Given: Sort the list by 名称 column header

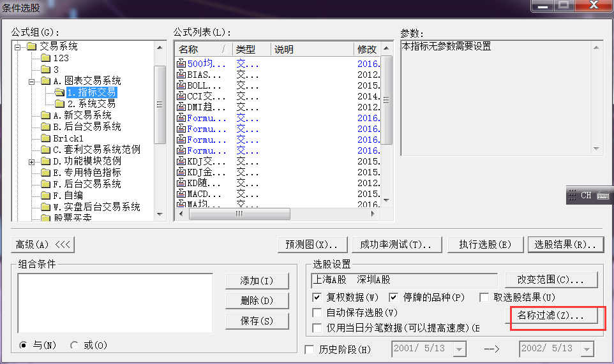Looking at the screenshot, I should pos(198,49).
